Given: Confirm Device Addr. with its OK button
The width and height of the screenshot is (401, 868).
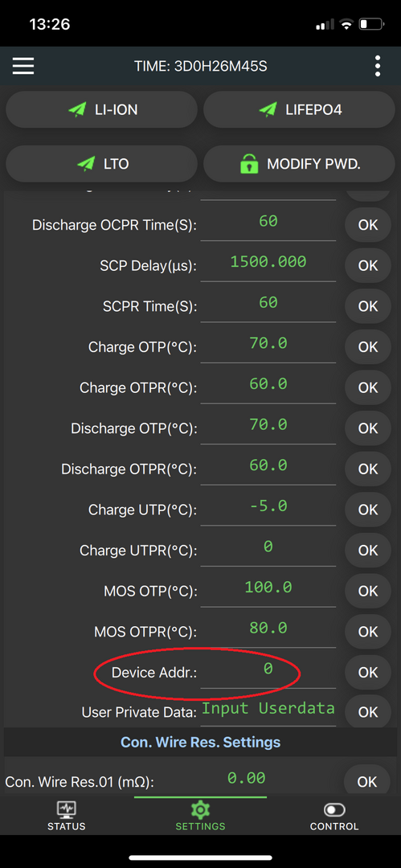Looking at the screenshot, I should click(368, 672).
